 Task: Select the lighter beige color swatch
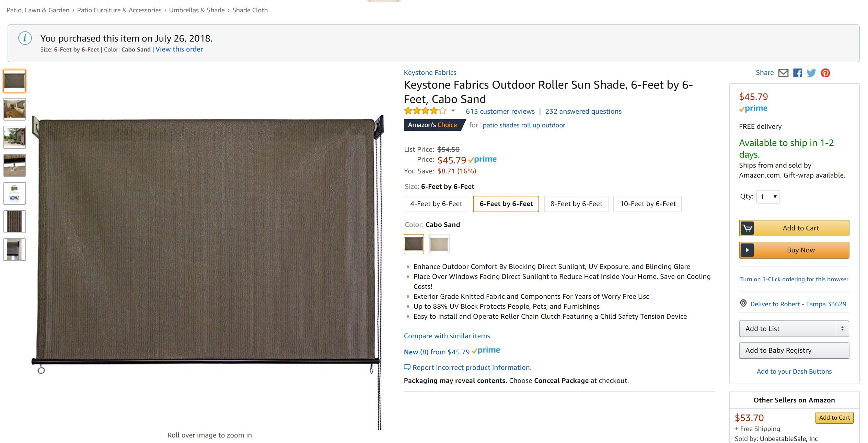click(x=439, y=244)
